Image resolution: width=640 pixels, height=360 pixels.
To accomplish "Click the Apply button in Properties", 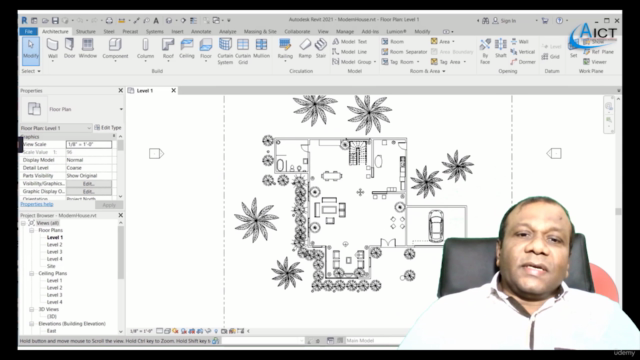I will click(109, 205).
